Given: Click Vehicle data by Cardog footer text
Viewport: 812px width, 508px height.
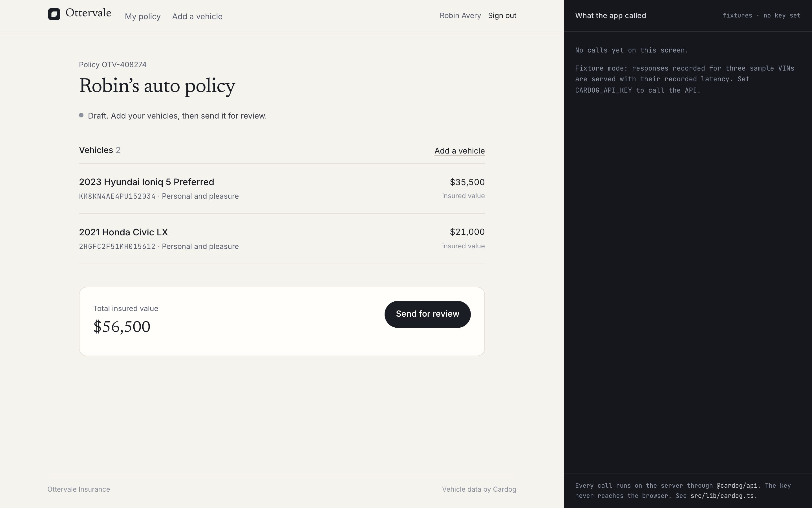Looking at the screenshot, I should (x=479, y=489).
